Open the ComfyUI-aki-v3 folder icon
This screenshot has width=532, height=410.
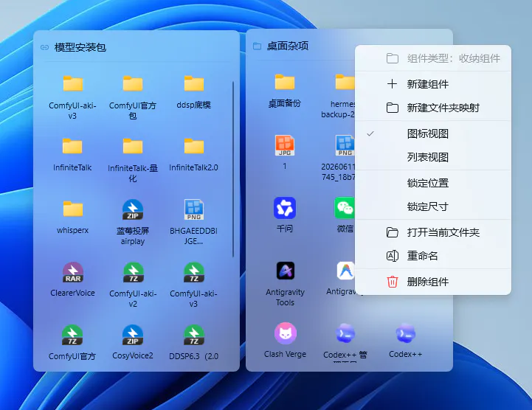coord(72,84)
